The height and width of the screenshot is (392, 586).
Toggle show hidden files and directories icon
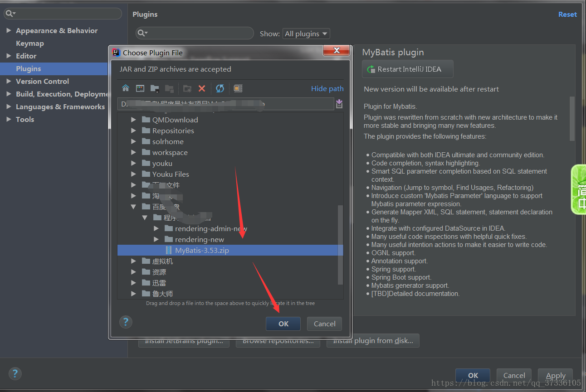pyautogui.click(x=238, y=88)
